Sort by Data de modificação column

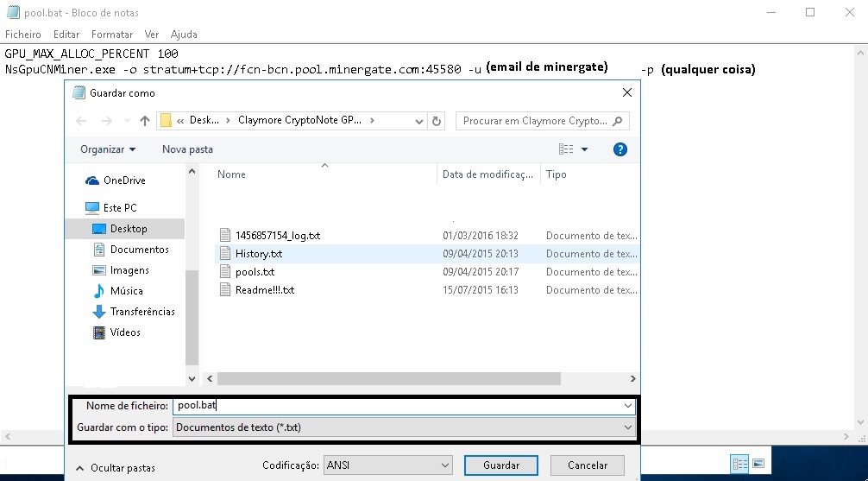(487, 174)
